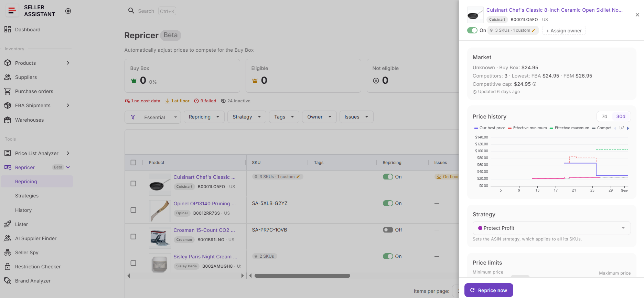Toggle repricing for Opinel OP13140 Pruning row

388,203
